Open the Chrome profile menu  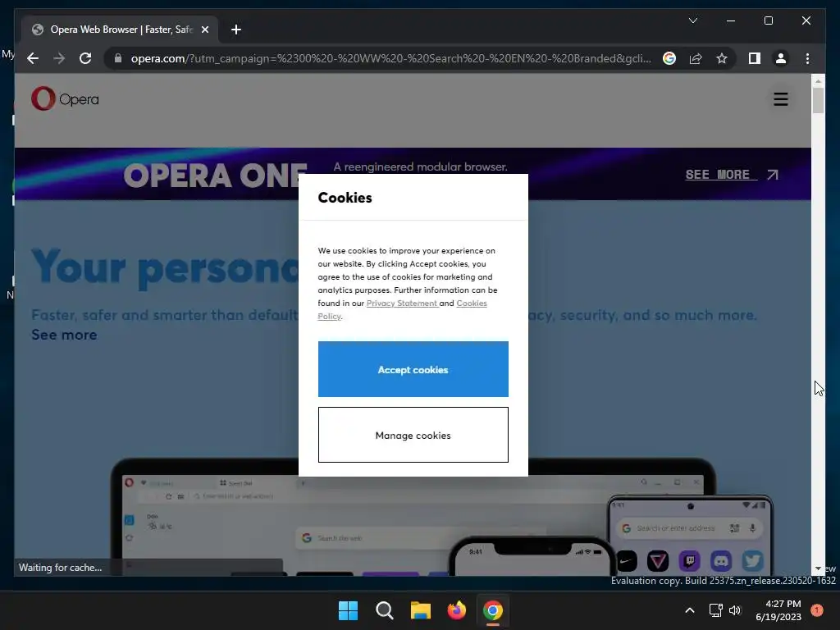pyautogui.click(x=781, y=58)
